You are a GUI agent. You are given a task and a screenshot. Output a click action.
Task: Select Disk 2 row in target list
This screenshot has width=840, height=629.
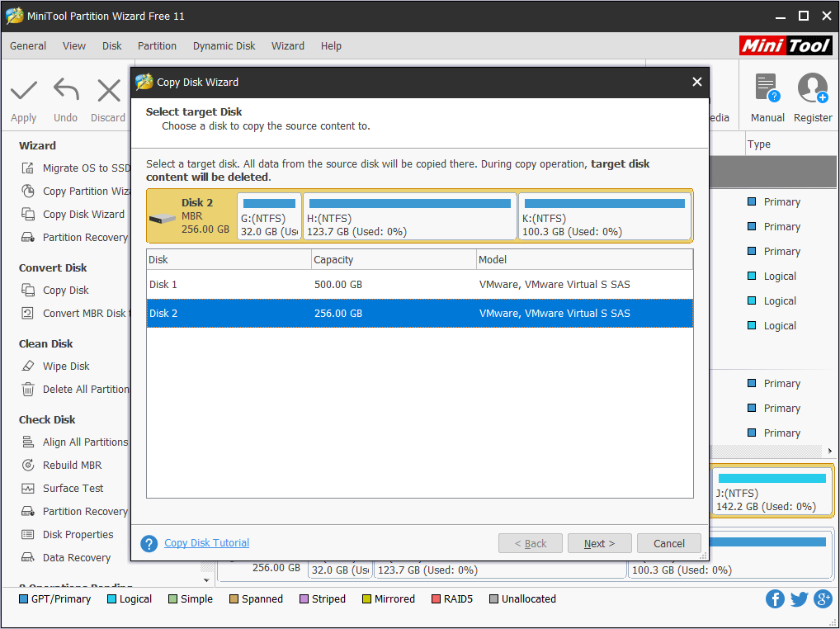click(x=419, y=314)
